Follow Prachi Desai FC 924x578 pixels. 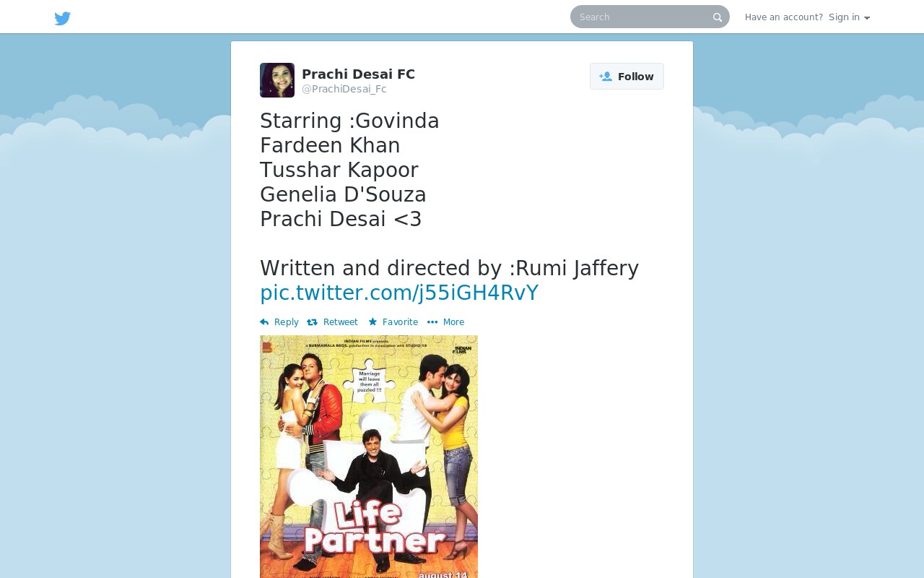(627, 77)
